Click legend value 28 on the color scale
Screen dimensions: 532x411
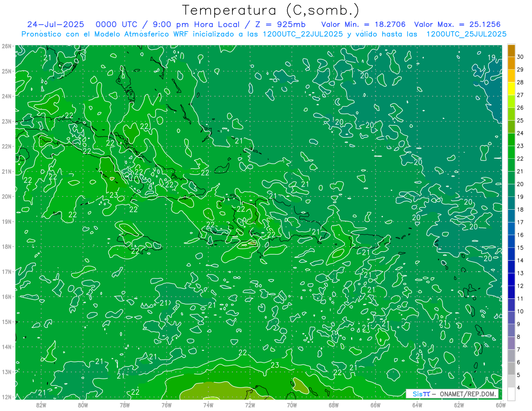[x=520, y=82]
